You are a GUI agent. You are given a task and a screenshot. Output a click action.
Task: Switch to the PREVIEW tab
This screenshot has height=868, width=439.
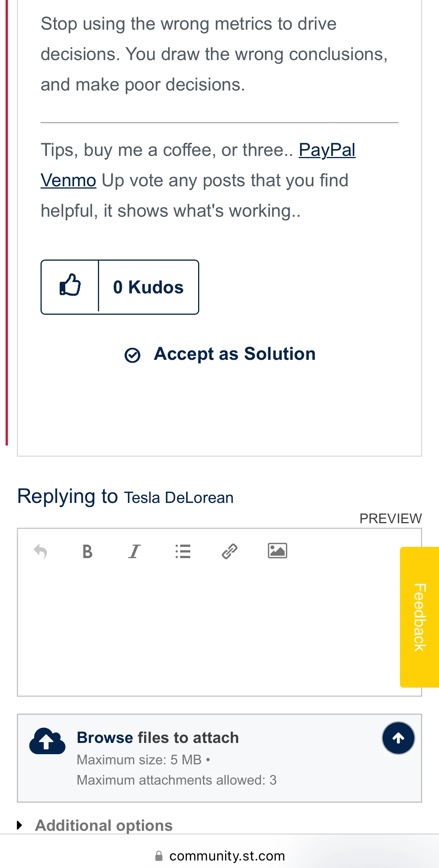pyautogui.click(x=391, y=518)
